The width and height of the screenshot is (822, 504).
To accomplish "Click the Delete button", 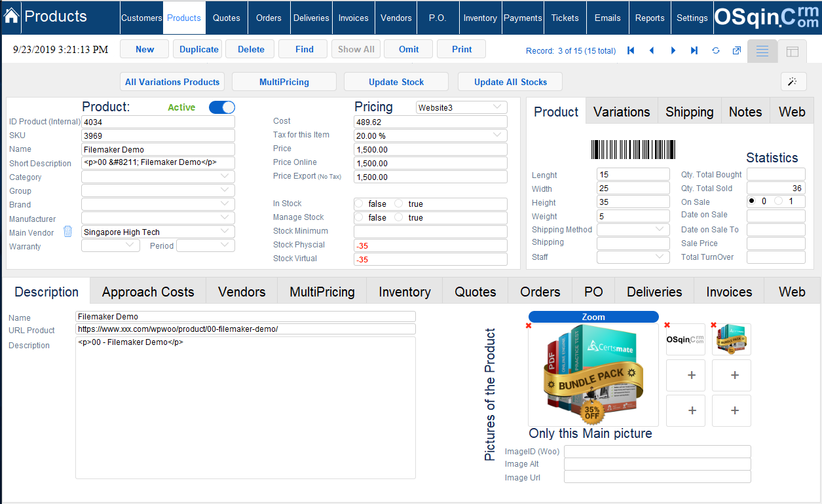I will click(x=251, y=49).
